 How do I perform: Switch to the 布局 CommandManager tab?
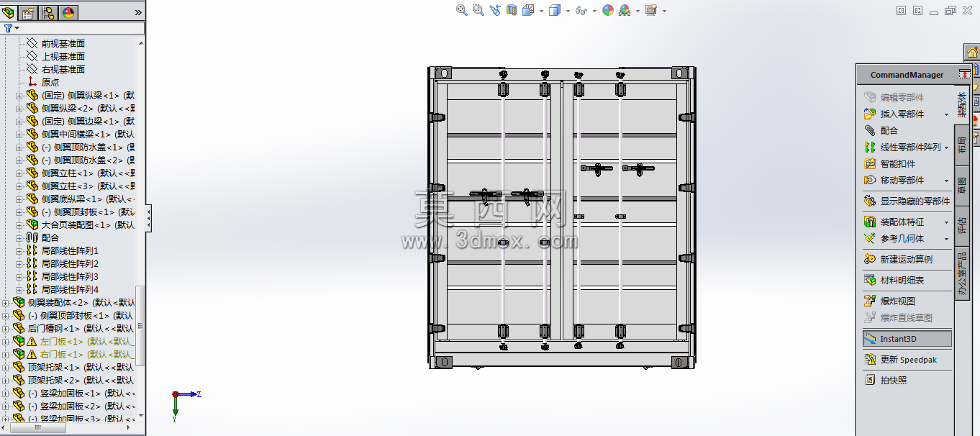point(961,145)
